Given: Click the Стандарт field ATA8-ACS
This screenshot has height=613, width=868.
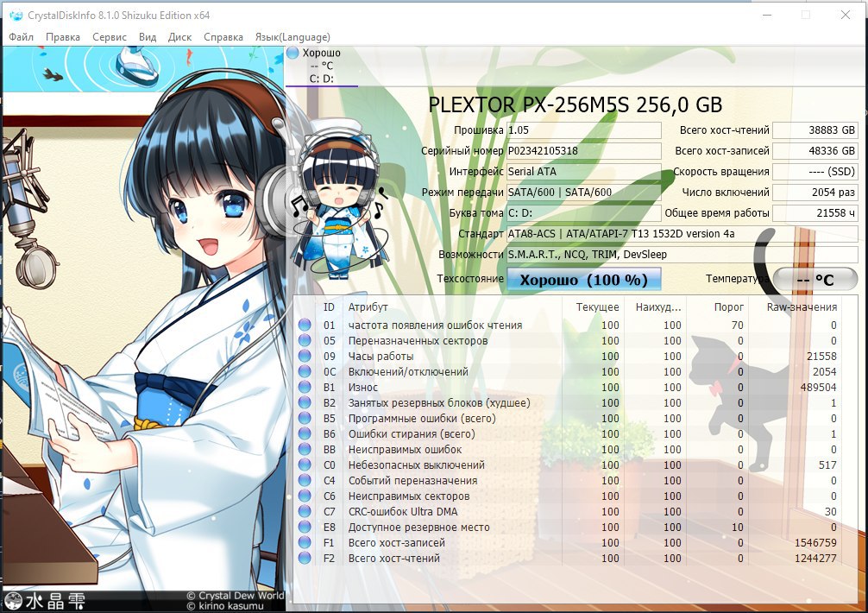Looking at the screenshot, I should pyautogui.click(x=682, y=234).
